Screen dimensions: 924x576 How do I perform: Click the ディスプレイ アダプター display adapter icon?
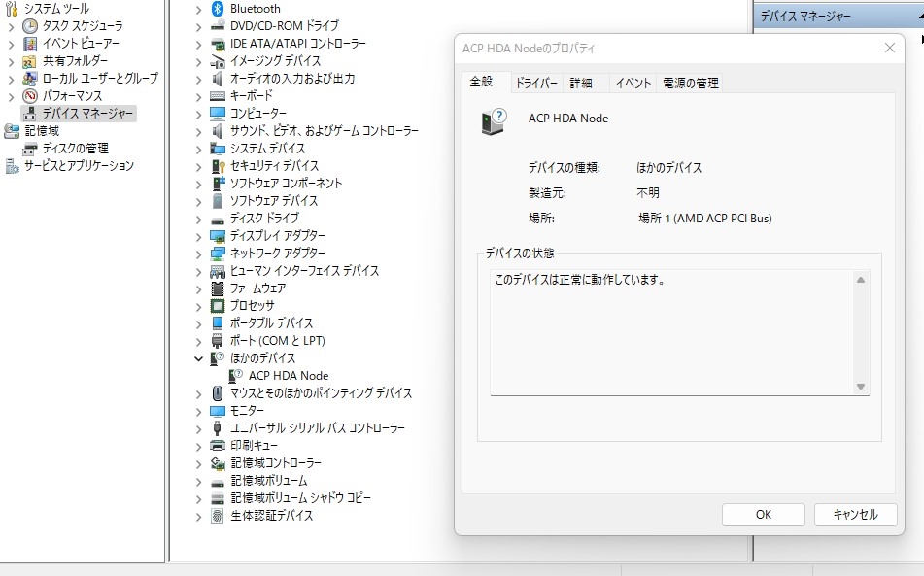tap(218, 236)
